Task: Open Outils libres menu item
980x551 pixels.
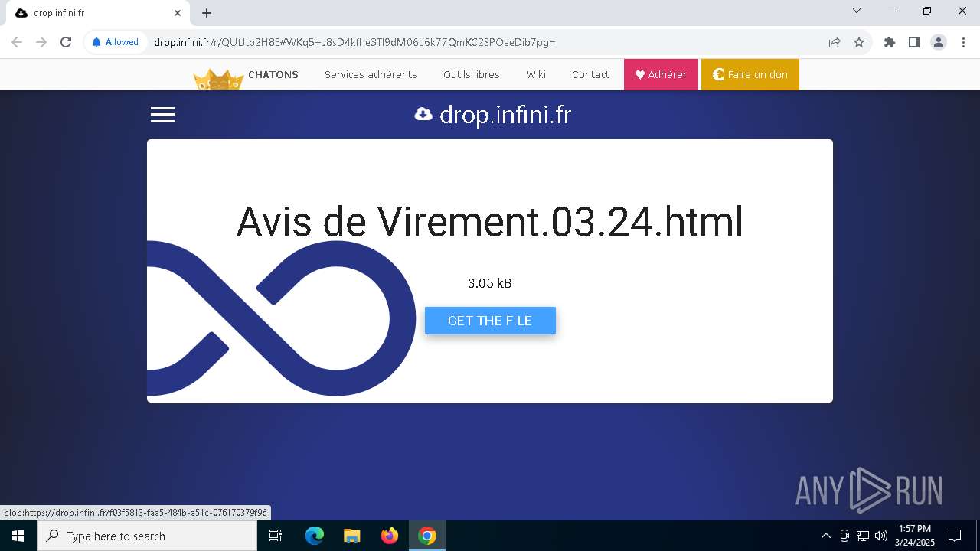Action: [x=472, y=74]
